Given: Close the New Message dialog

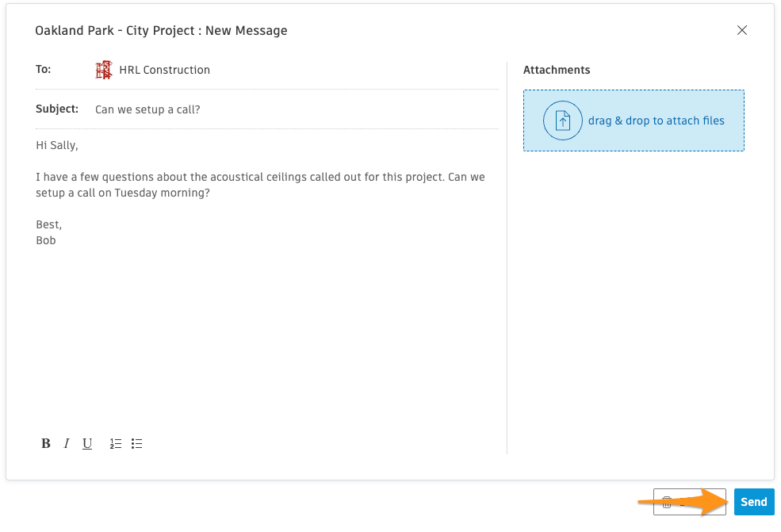Looking at the screenshot, I should [x=742, y=30].
